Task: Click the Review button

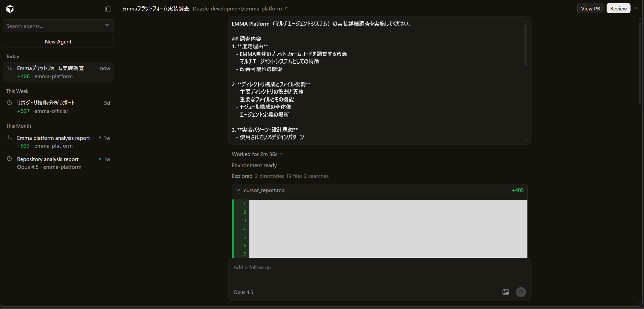Action: tap(618, 8)
